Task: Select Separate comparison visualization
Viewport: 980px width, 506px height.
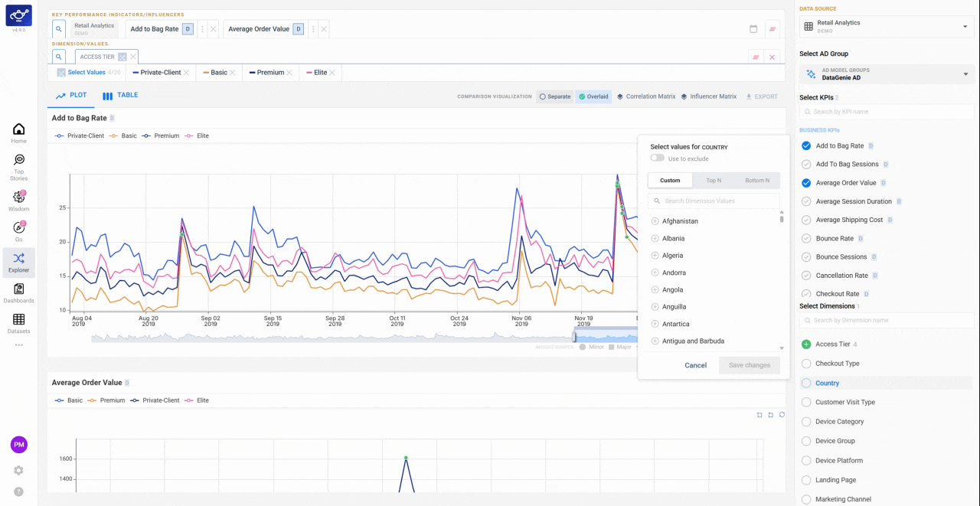Action: pyautogui.click(x=554, y=96)
